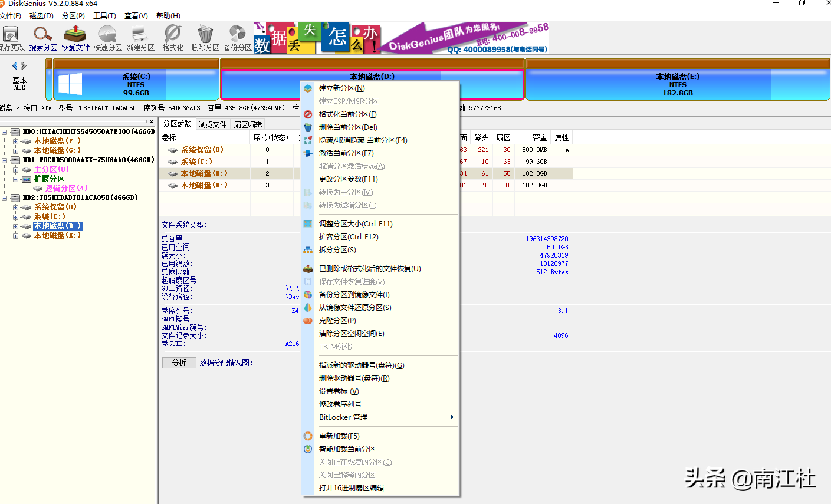Viewport: 831px width, 504px height.
Task: Close the disk tree panel with X
Action: (152, 122)
